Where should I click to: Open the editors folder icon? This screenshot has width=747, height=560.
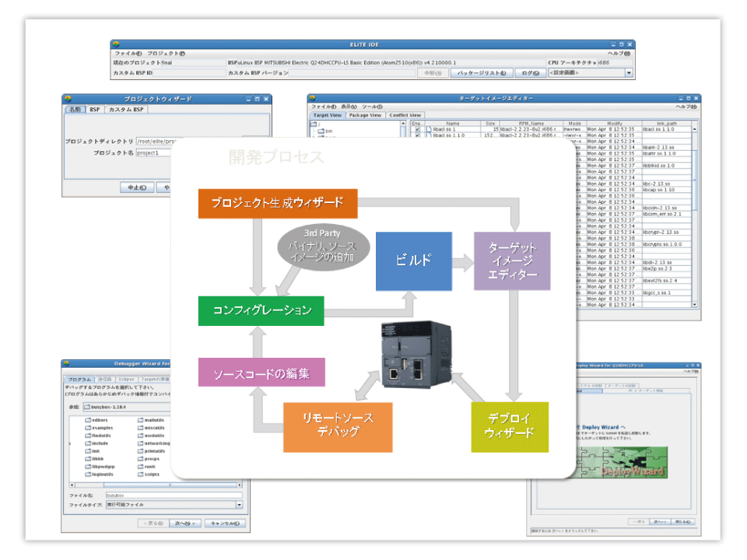[x=87, y=420]
